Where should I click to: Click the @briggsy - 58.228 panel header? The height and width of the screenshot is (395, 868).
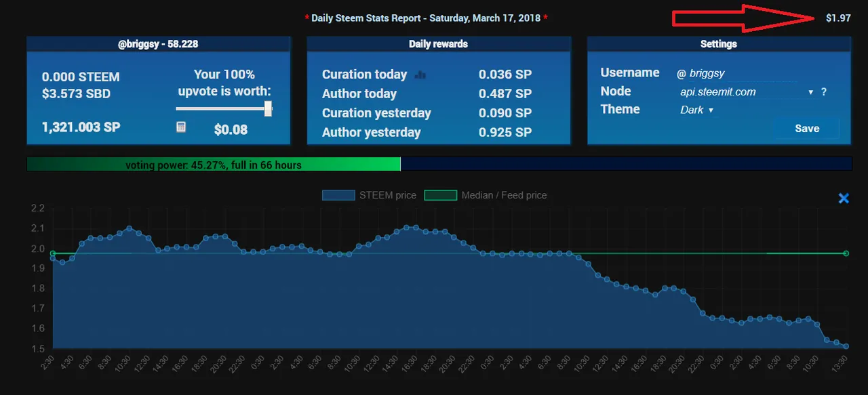pyautogui.click(x=159, y=44)
